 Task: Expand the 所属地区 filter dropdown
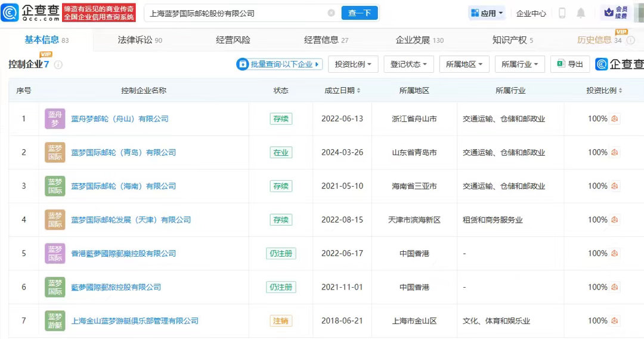coord(464,64)
